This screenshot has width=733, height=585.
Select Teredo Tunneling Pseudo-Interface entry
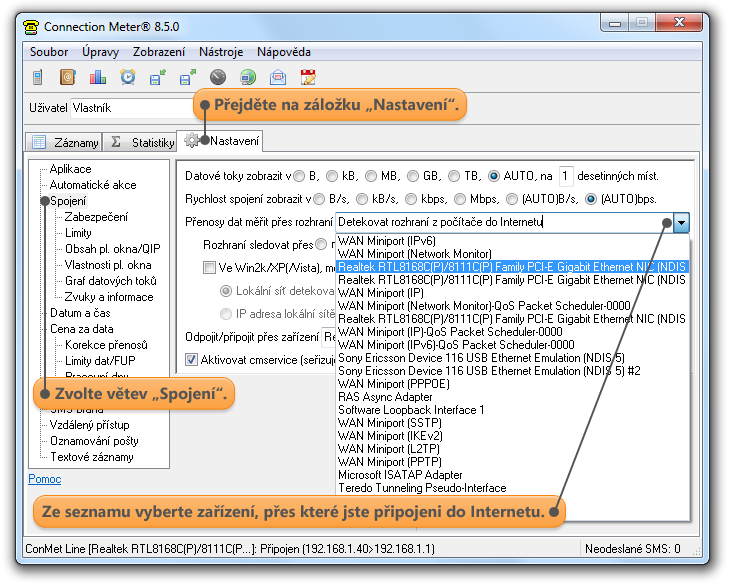pos(513,488)
